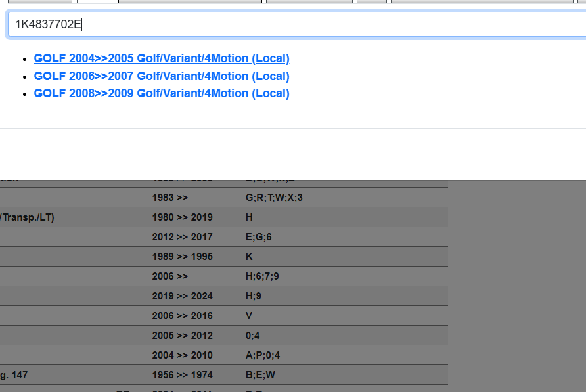Click the 'V' code cell in the 2006 >> 2016 row
Viewport: 586px width, 392px height.
tap(249, 316)
